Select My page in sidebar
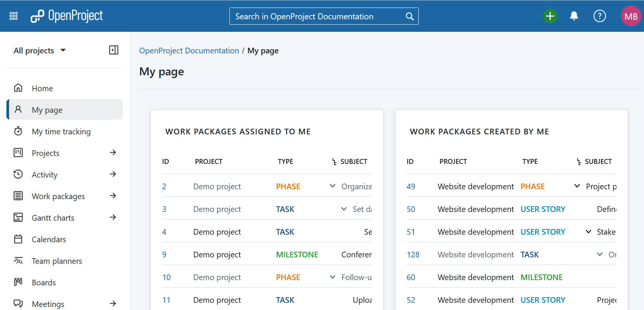This screenshot has width=644, height=310. (65, 110)
